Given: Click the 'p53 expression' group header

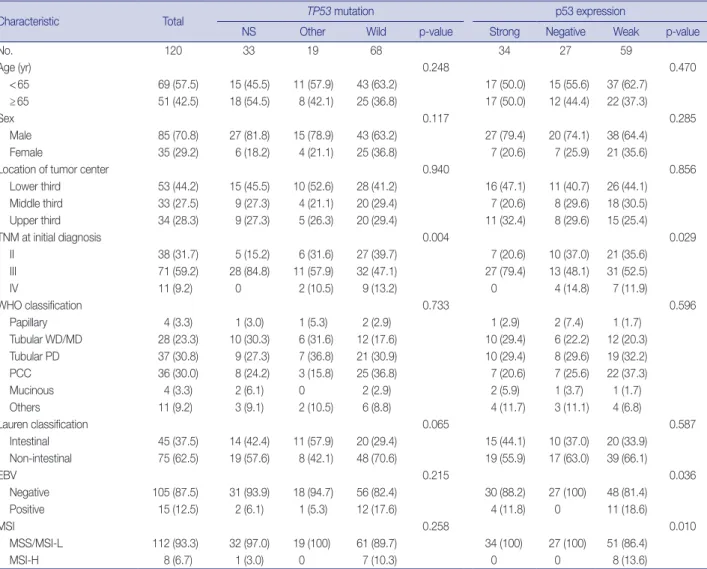Looking at the screenshot, I should [590, 11].
